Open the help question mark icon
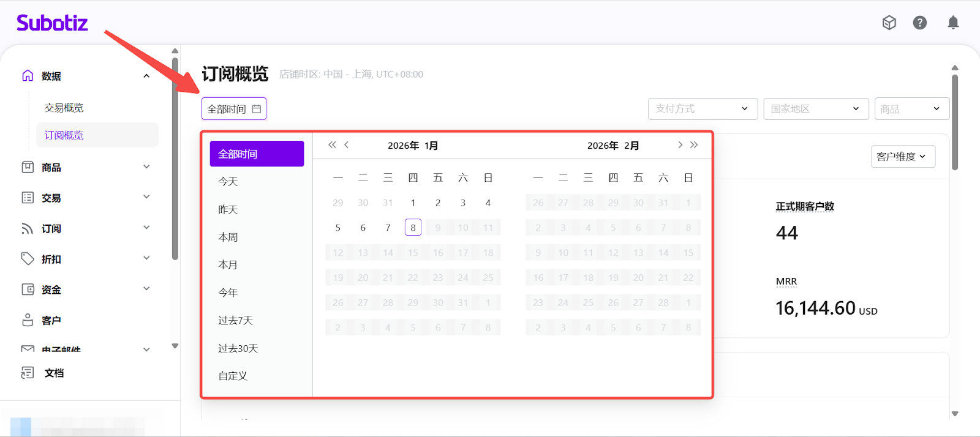Viewport: 980px width, 437px height. [x=919, y=23]
